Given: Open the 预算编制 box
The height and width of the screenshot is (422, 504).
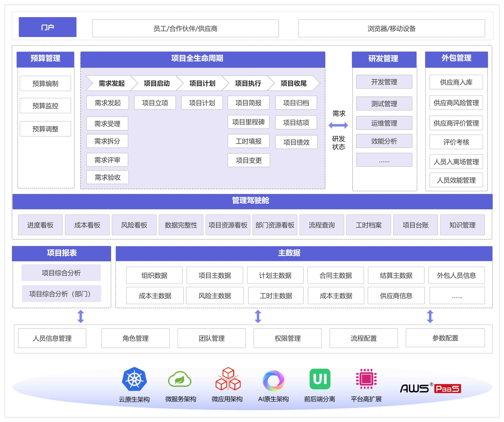Looking at the screenshot, I should click(45, 84).
